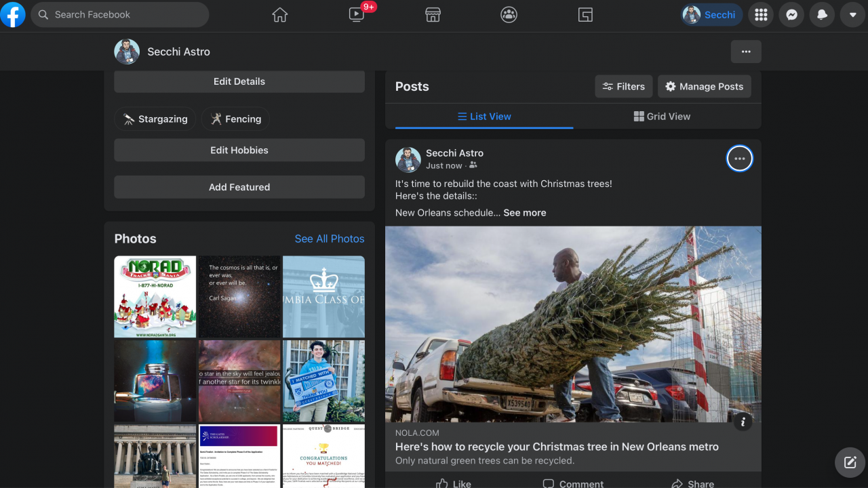Open the Columbia Class Of photo

point(323,296)
